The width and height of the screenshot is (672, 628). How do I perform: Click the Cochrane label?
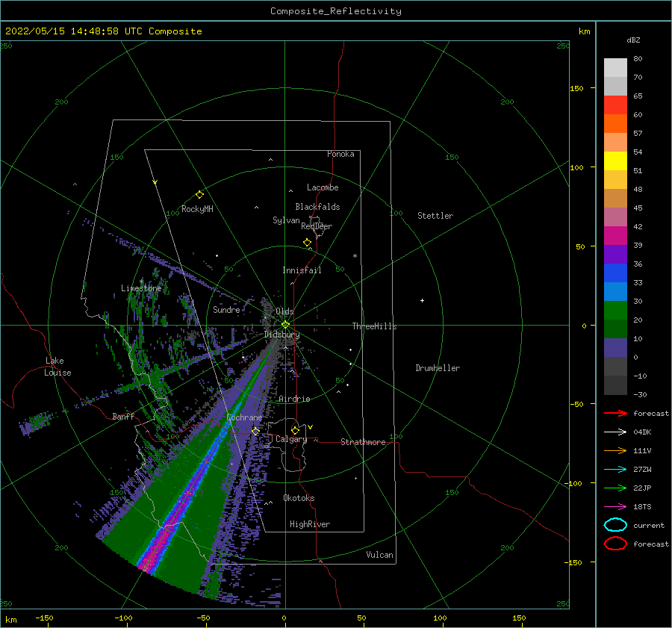244,417
